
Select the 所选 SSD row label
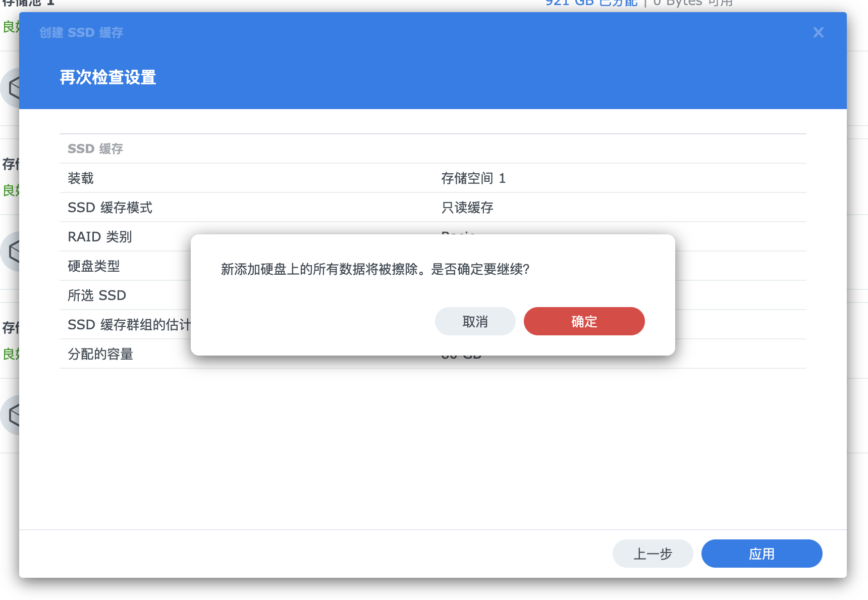(97, 295)
